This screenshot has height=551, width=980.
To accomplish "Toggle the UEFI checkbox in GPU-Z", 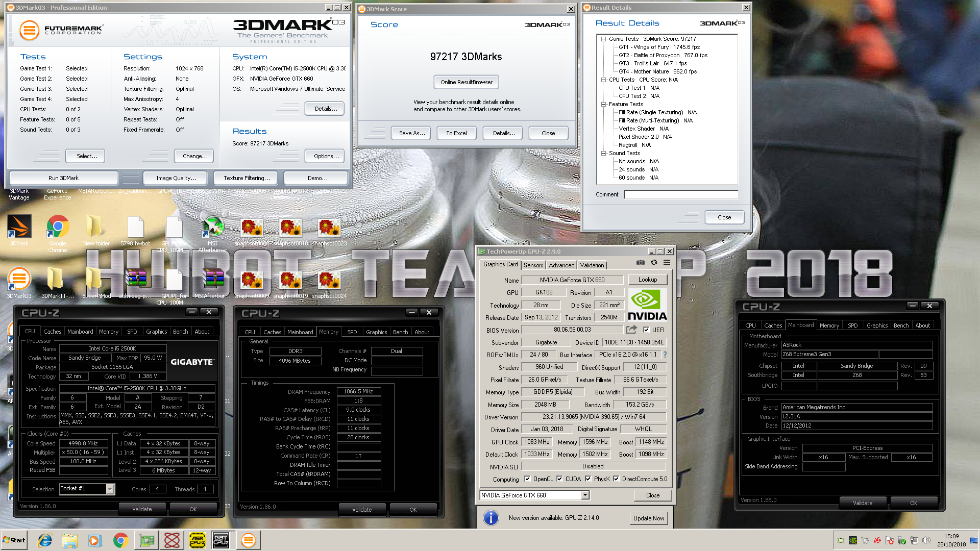I will (646, 330).
